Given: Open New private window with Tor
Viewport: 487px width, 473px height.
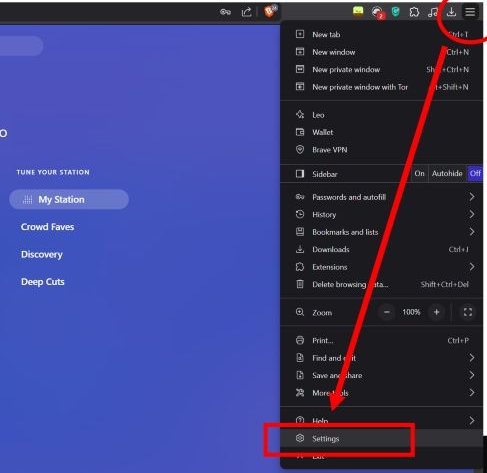Looking at the screenshot, I should pos(381,87).
